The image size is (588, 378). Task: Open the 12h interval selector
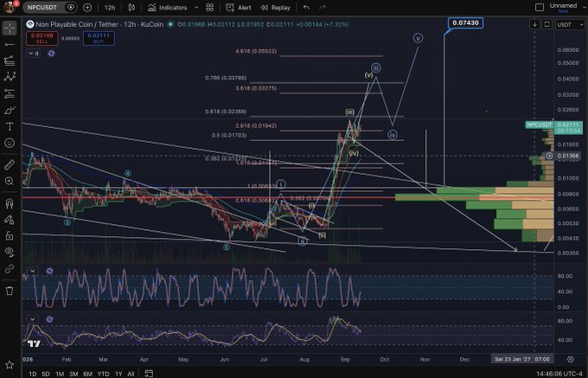tap(110, 8)
